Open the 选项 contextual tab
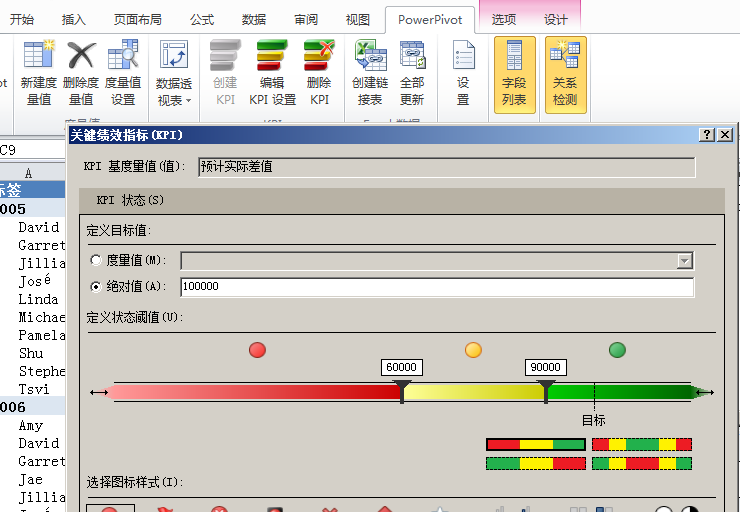This screenshot has height=512, width=740. click(504, 20)
